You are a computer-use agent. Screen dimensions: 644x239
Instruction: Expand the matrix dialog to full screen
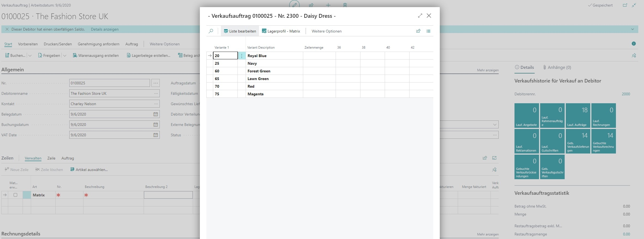[420, 16]
